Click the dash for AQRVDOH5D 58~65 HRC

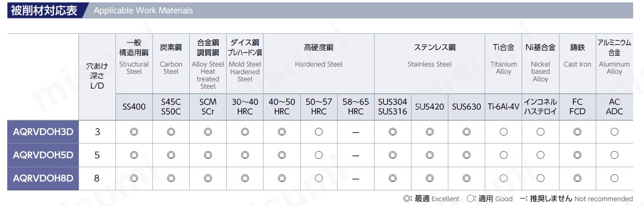coord(356,156)
